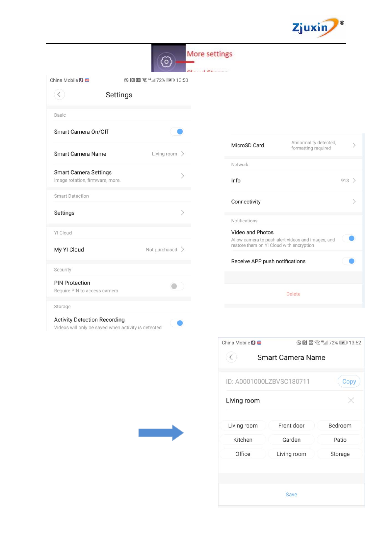Open My YI Cloud entry
The width and height of the screenshot is (392, 555).
click(119, 250)
